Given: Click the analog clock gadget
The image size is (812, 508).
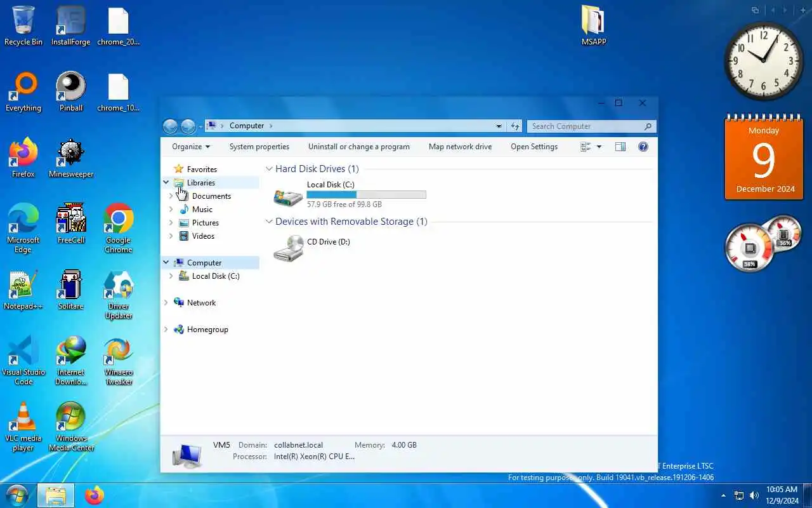Looking at the screenshot, I should click(x=764, y=61).
